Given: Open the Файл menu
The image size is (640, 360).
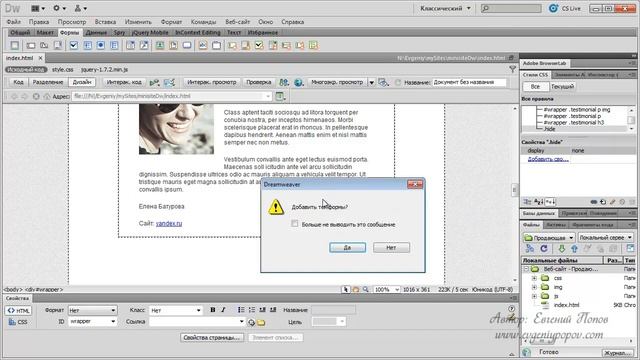Looking at the screenshot, I should tap(13, 22).
